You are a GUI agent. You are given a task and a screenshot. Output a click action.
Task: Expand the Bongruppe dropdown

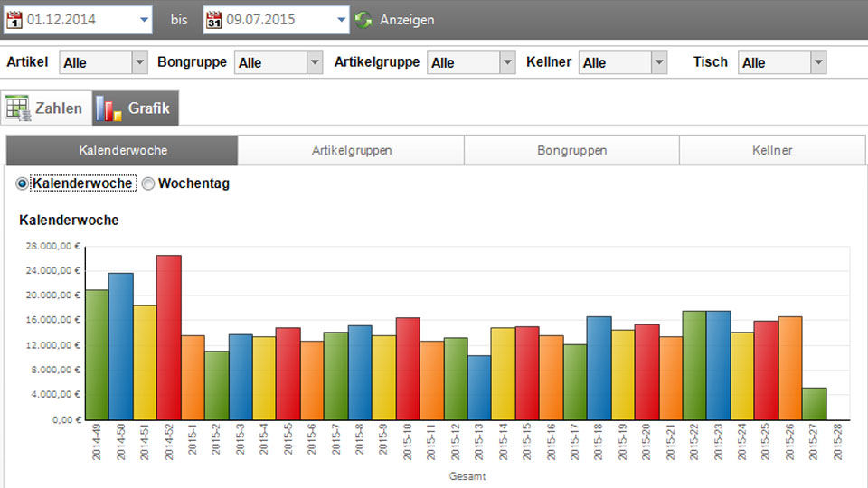[x=314, y=62]
